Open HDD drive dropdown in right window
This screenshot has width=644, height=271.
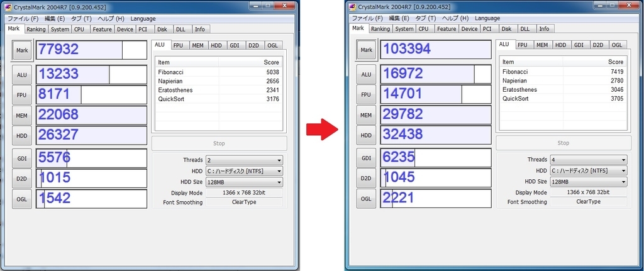point(588,171)
